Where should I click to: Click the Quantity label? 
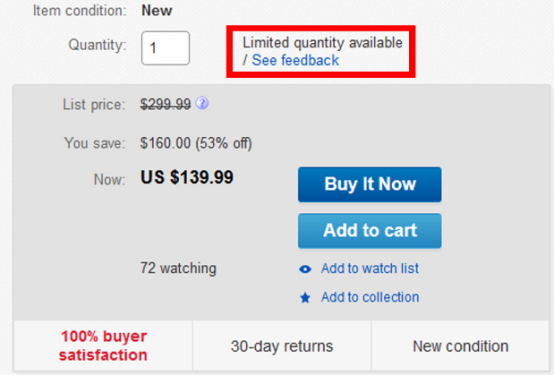tap(97, 45)
